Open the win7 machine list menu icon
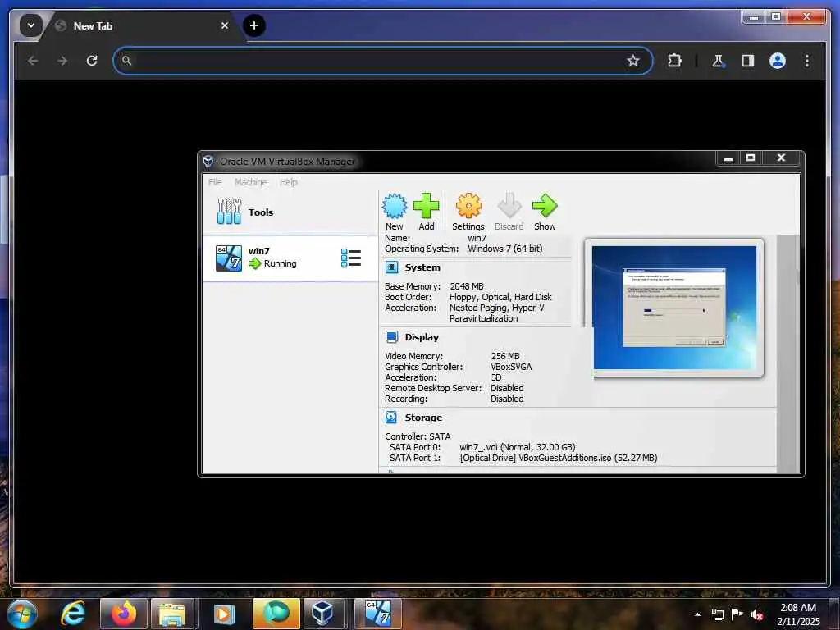Image resolution: width=840 pixels, height=630 pixels. tap(351, 258)
